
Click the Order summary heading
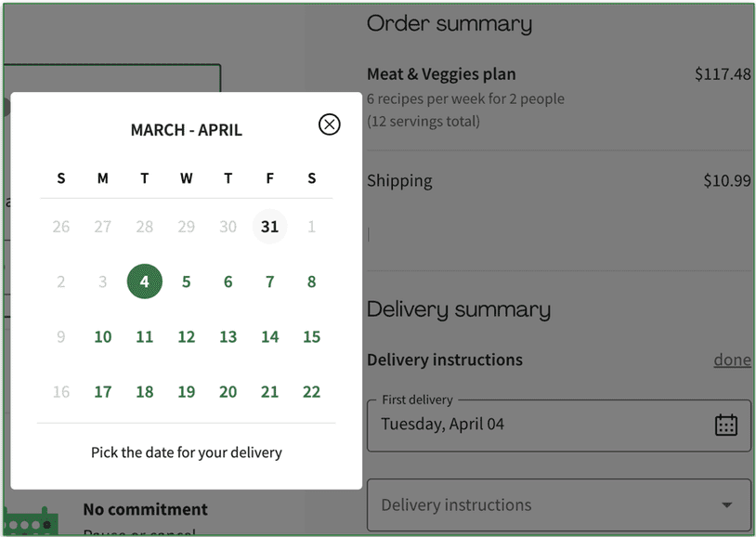pyautogui.click(x=449, y=23)
